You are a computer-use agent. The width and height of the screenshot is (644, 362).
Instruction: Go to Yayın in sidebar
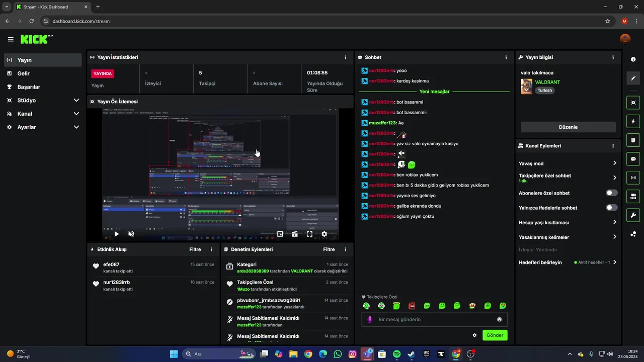(43, 60)
